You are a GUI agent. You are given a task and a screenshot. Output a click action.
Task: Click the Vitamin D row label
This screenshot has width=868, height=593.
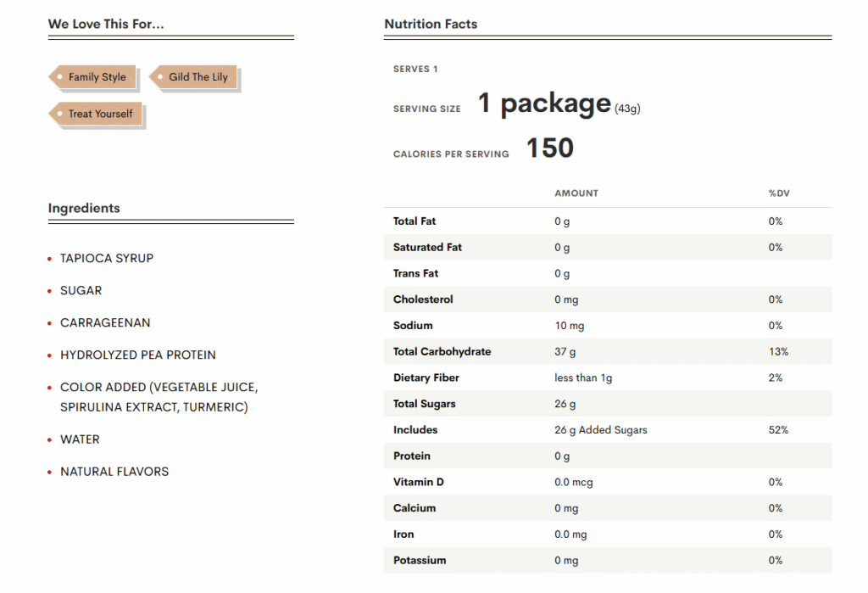(x=419, y=482)
